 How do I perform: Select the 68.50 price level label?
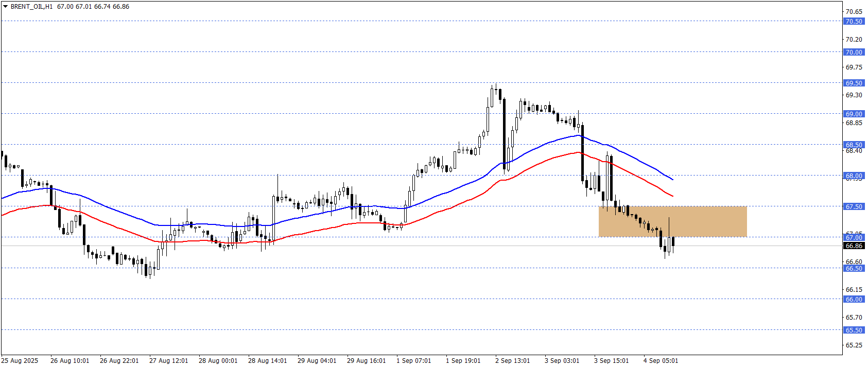click(854, 145)
